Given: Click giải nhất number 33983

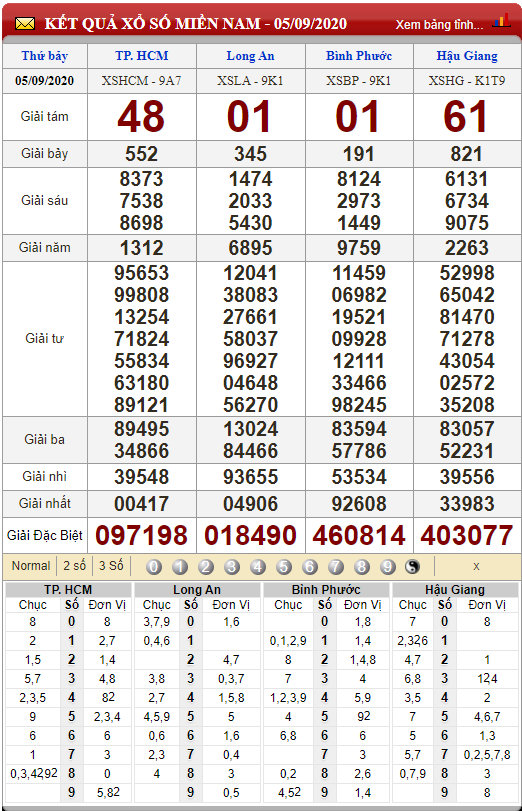Looking at the screenshot, I should (467, 504).
